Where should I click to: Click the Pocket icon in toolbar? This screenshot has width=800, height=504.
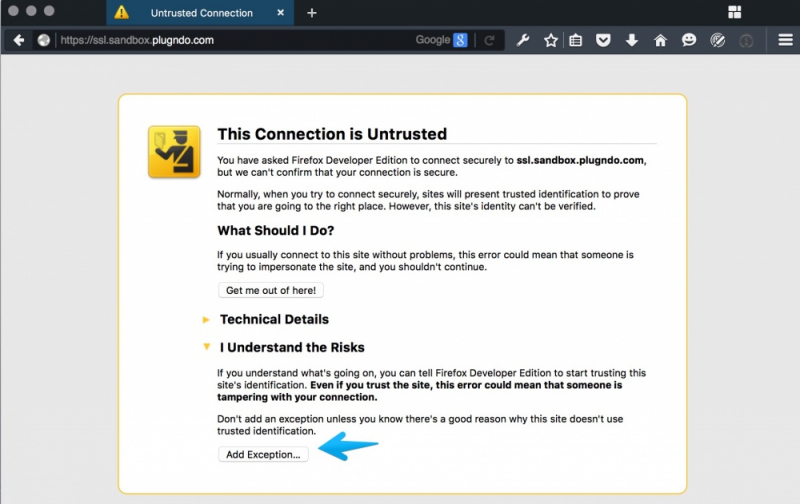(x=603, y=41)
